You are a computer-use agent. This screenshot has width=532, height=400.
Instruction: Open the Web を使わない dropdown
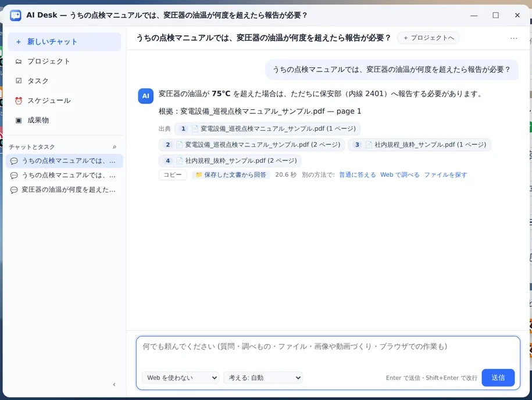click(181, 377)
